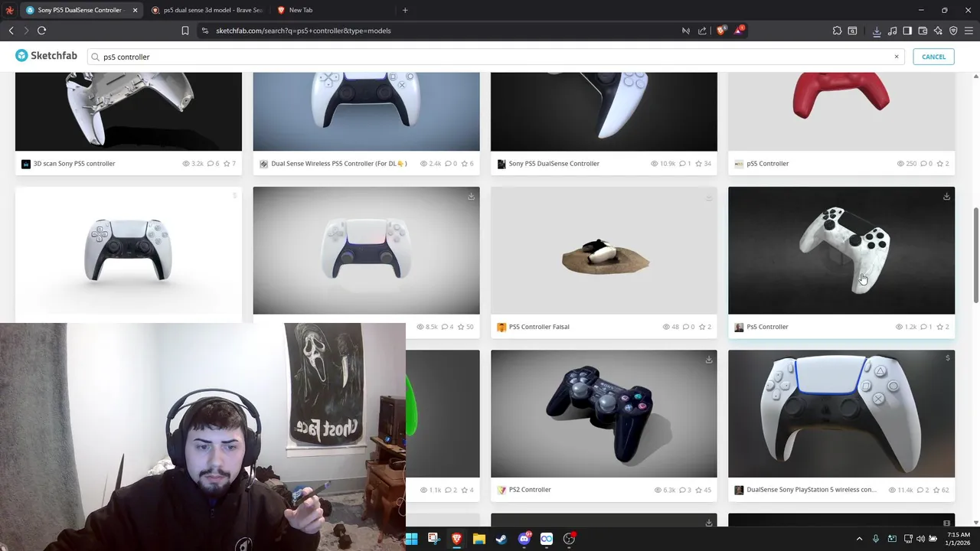Open the Windows Start menu
980x551 pixels.
411,539
